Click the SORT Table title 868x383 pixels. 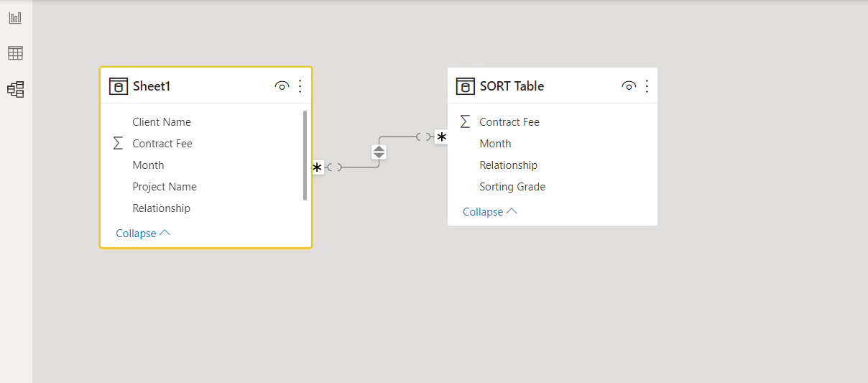pos(512,86)
